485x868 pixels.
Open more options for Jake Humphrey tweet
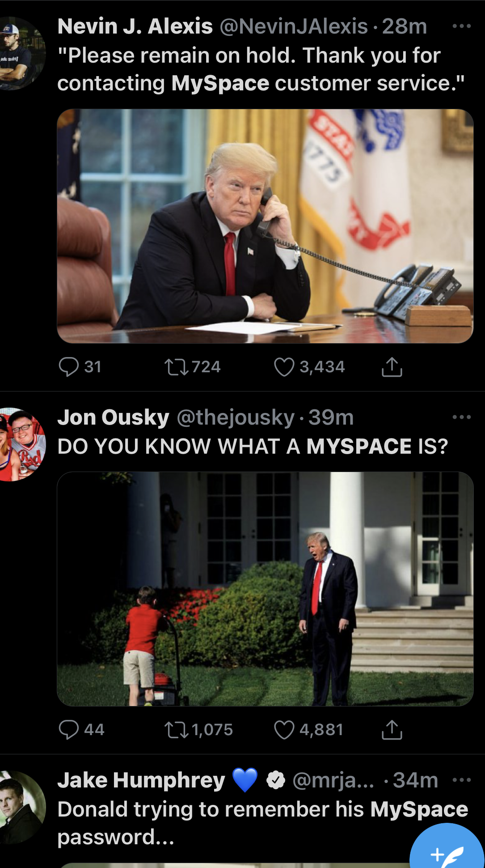tap(461, 780)
